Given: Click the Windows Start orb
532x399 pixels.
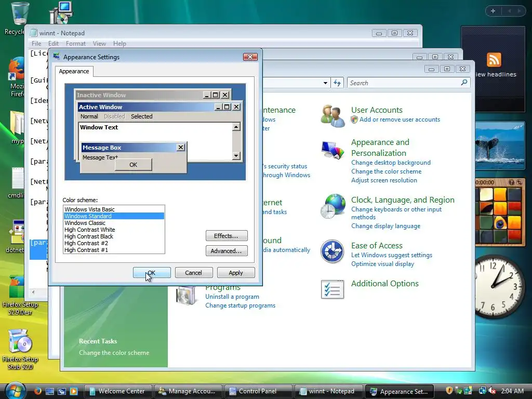Looking at the screenshot, I should 15,391.
